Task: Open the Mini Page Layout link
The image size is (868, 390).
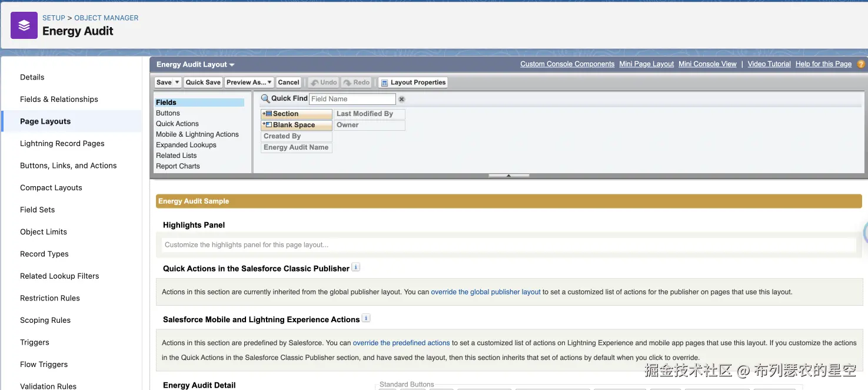Action: click(x=646, y=64)
